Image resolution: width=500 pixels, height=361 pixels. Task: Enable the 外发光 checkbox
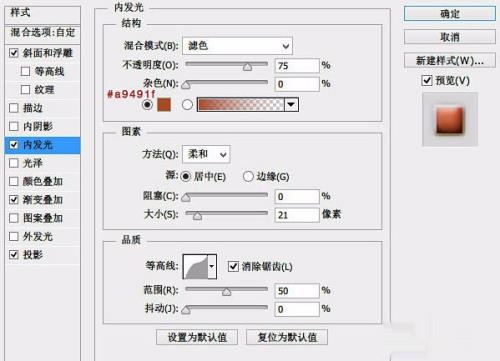pos(14,236)
